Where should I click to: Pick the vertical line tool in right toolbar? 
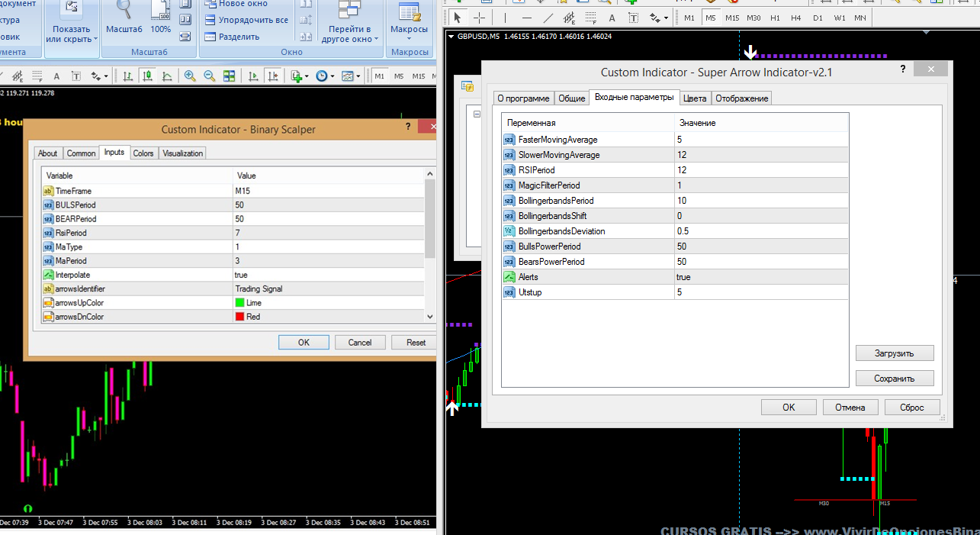506,18
